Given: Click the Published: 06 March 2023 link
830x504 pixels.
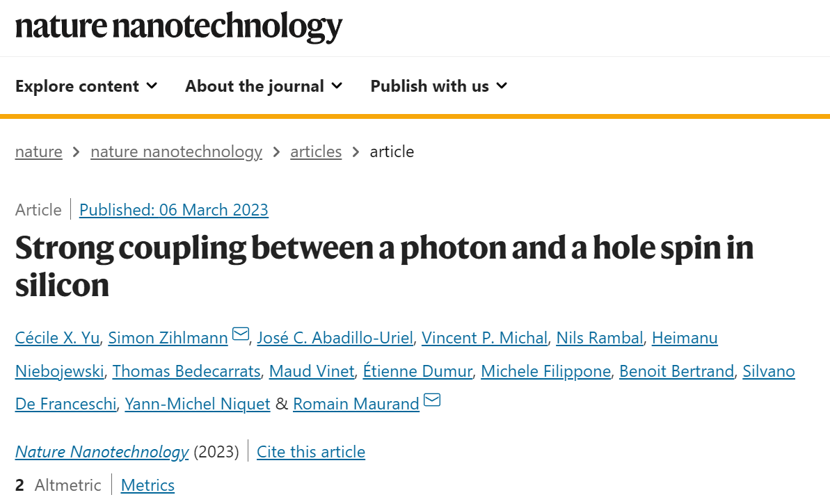Looking at the screenshot, I should [x=174, y=210].
